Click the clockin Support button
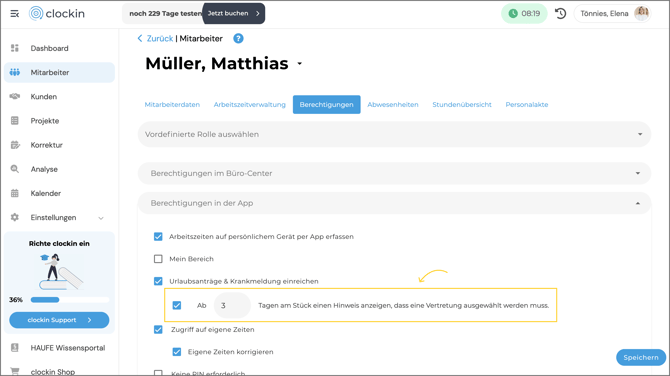The image size is (670, 376). click(59, 320)
